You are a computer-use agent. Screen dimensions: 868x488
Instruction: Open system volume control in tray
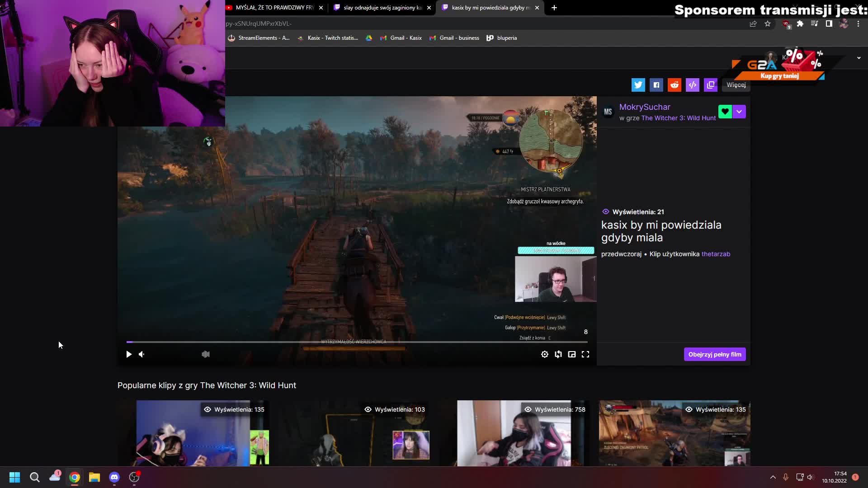point(810,477)
